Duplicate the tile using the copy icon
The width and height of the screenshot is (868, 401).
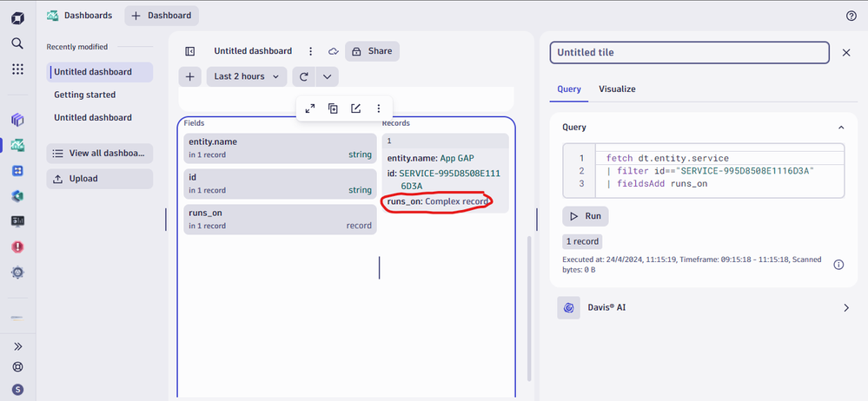pos(333,108)
